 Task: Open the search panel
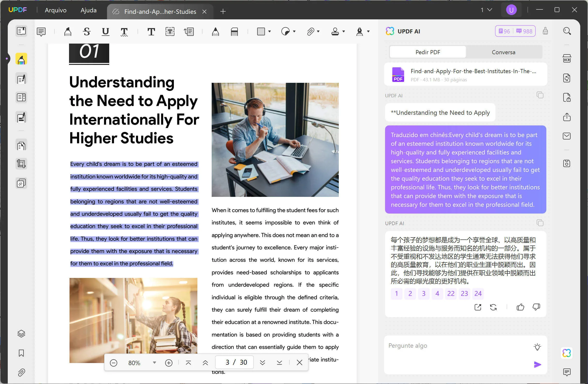[567, 31]
